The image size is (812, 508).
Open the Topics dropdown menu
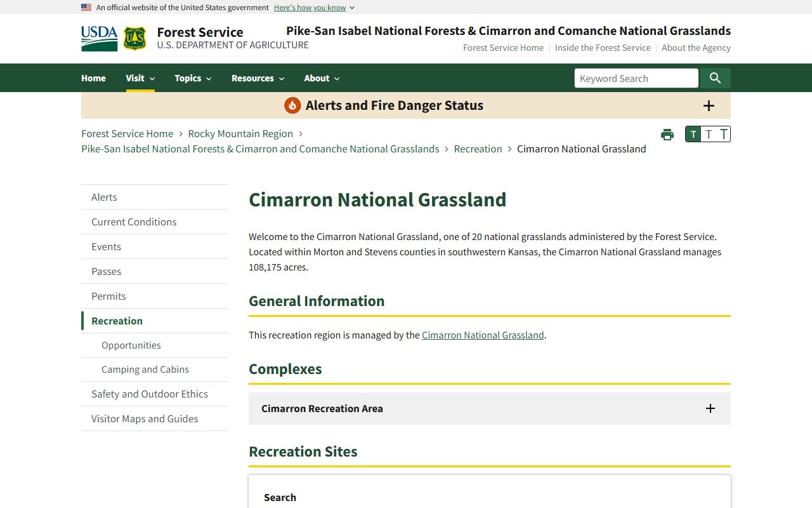point(193,78)
